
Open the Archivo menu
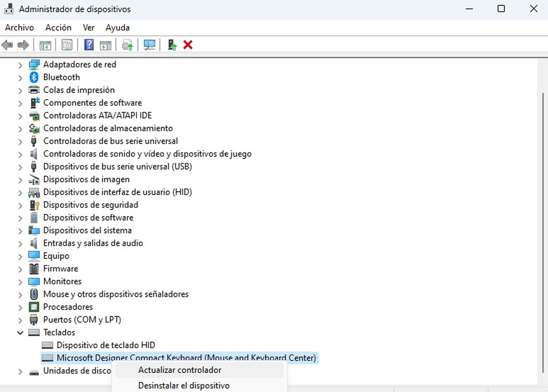point(19,28)
